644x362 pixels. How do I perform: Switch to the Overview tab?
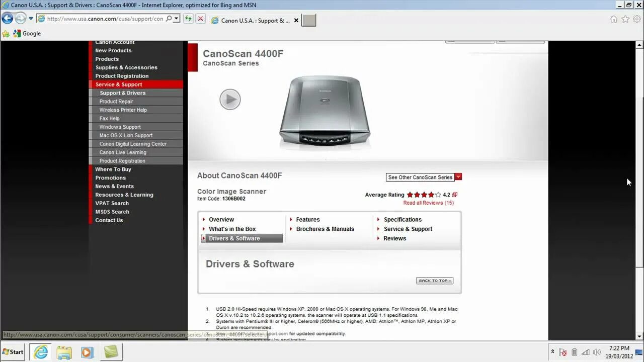click(221, 220)
